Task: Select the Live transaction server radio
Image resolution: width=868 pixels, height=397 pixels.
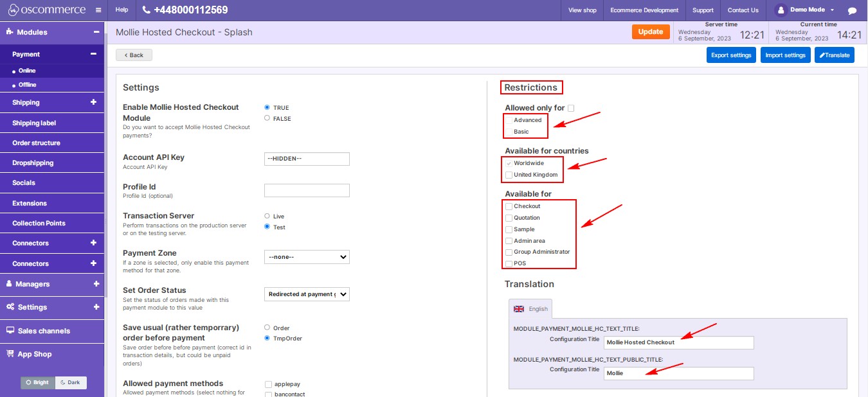Action: [267, 216]
